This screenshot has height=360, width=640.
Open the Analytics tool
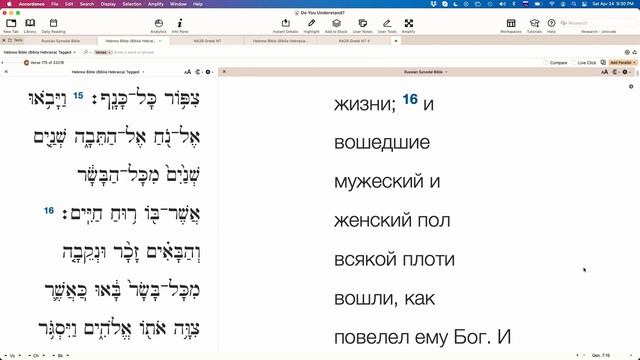click(158, 25)
